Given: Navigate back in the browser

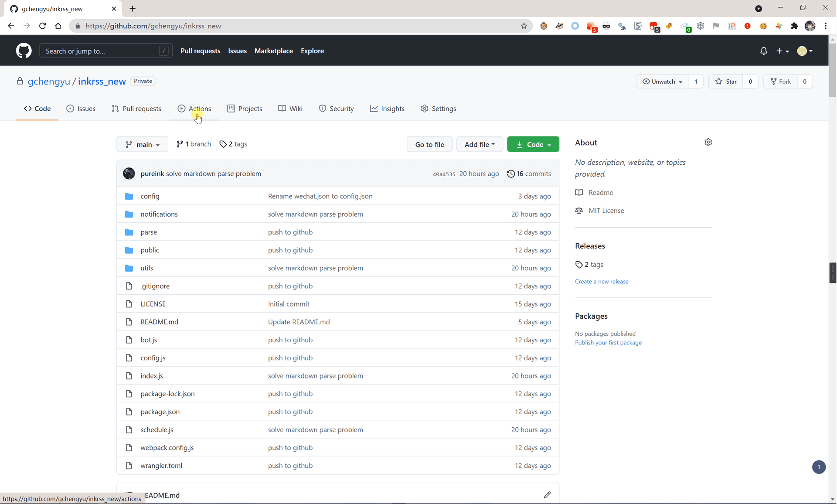Looking at the screenshot, I should tap(11, 26).
